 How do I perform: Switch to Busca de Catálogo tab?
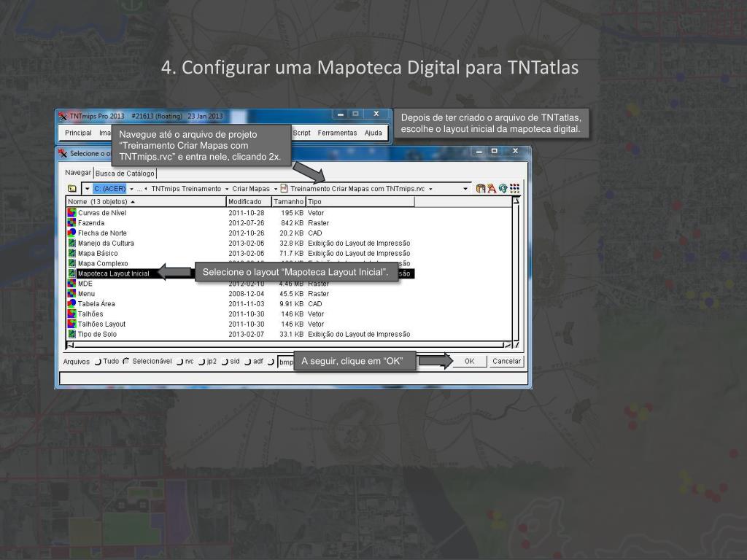(125, 174)
